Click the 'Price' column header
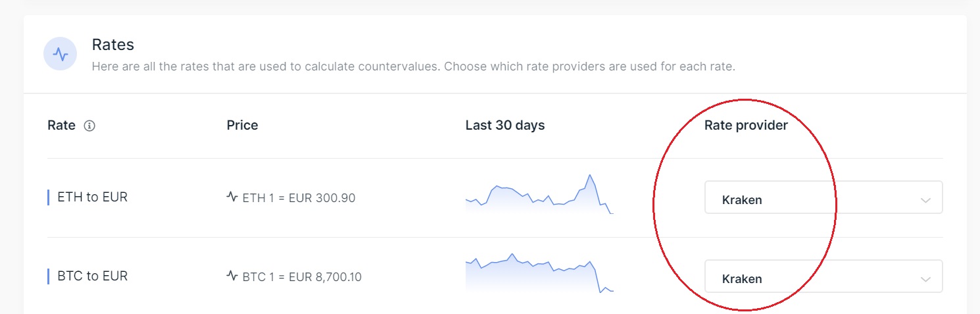The image size is (980, 314). point(242,125)
